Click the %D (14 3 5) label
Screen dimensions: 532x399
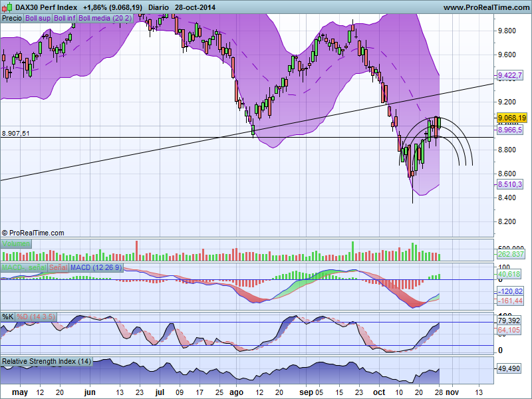click(x=36, y=317)
